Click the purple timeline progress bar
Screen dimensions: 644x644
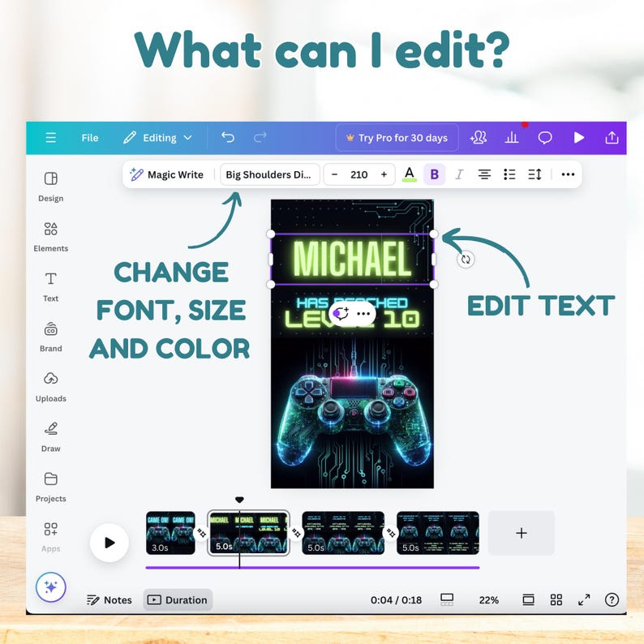(312, 568)
